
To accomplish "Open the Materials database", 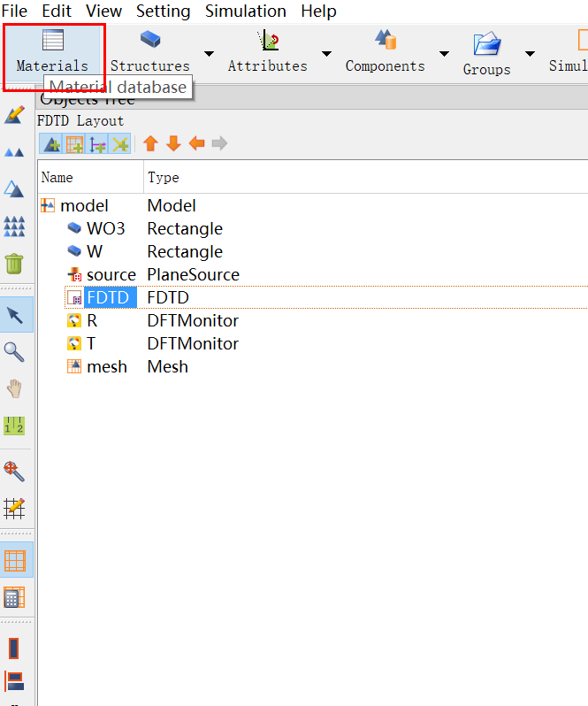I will (52, 51).
